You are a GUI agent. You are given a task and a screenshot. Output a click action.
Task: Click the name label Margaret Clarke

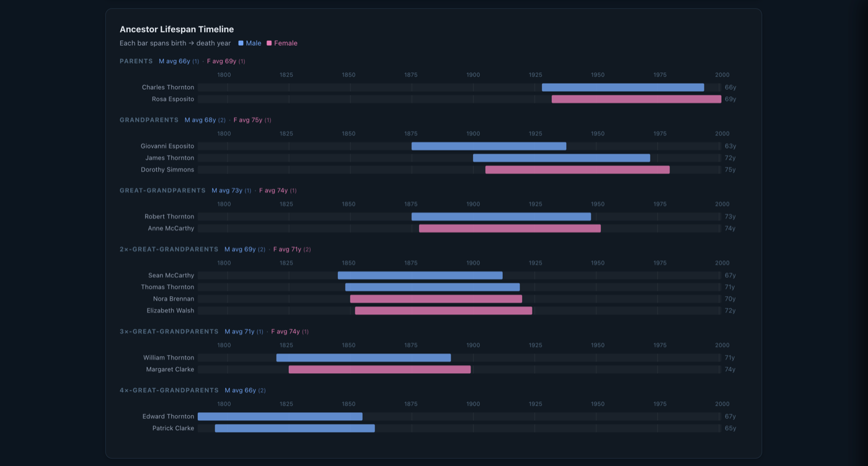pos(170,370)
